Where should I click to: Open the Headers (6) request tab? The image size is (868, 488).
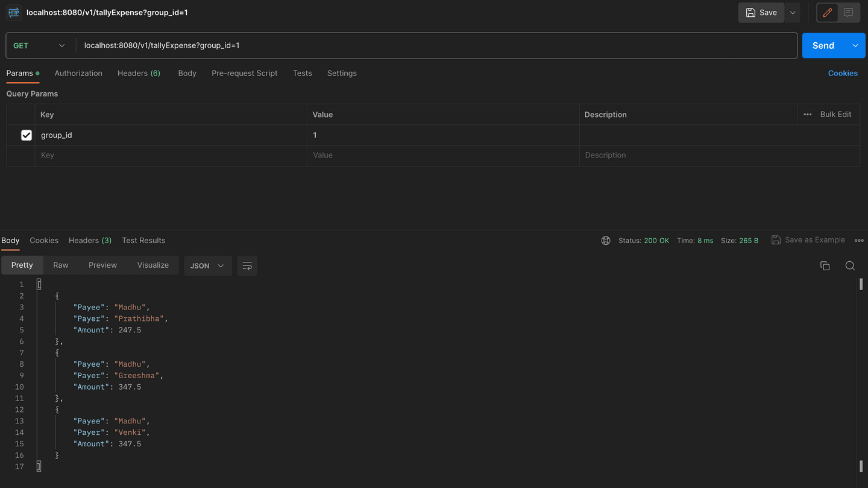(x=139, y=73)
